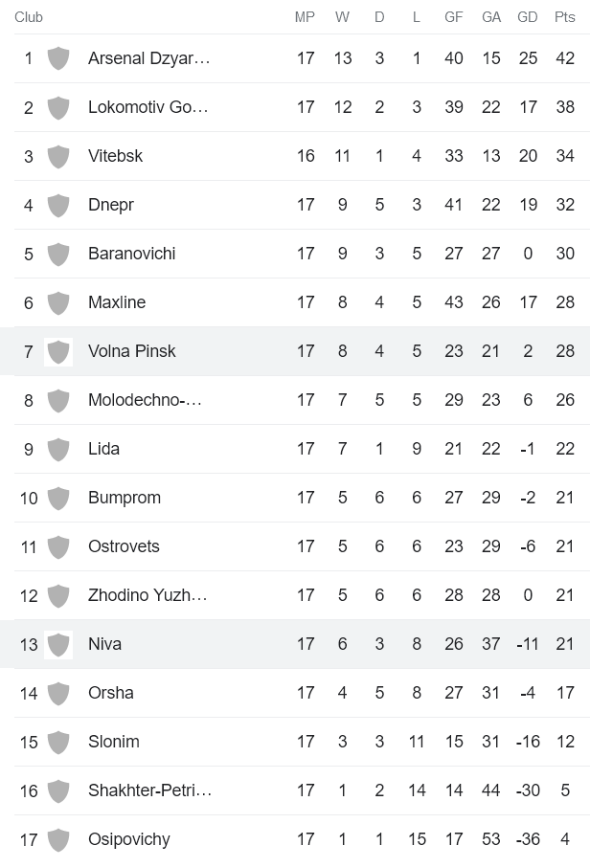This screenshot has height=868, width=590.
Task: Click the Club column header
Action: tap(27, 16)
